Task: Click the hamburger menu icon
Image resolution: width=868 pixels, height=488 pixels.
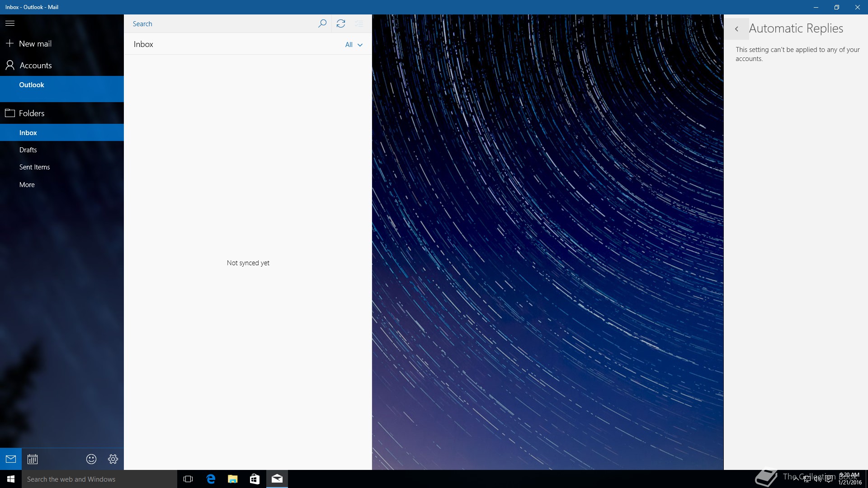Action: [10, 23]
